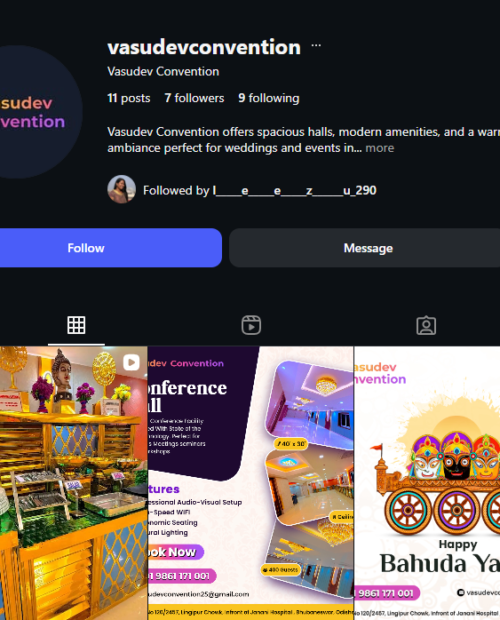Select the posts grid tab icon
500x620 pixels.
point(76,325)
